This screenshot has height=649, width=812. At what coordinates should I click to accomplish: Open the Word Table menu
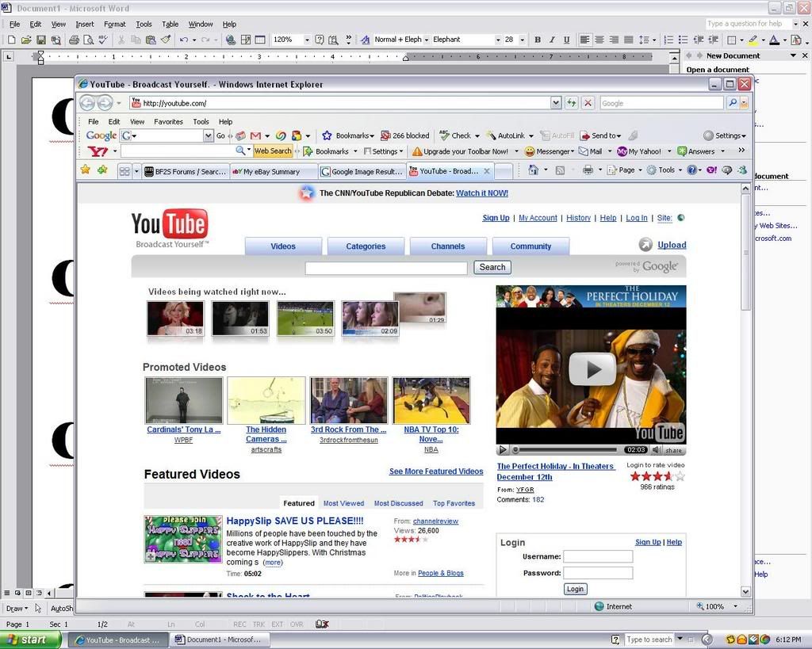[x=170, y=25]
